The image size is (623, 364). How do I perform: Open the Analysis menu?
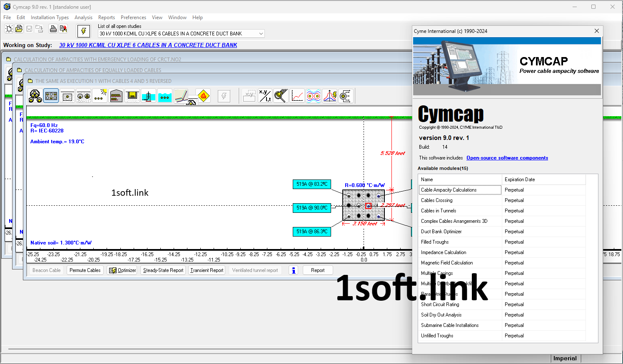[x=83, y=17]
